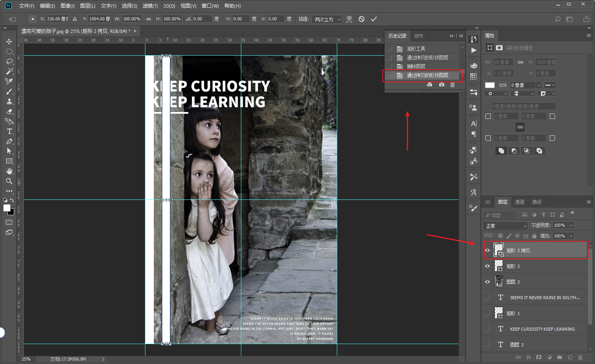Select the Move tool
Image resolution: width=595 pixels, height=364 pixels.
[x=9, y=41]
